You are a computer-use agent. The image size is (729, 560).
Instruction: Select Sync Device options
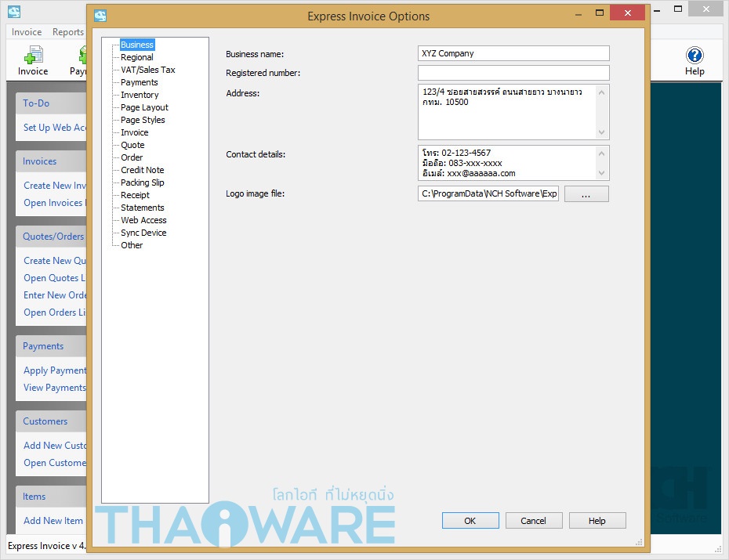click(x=143, y=233)
